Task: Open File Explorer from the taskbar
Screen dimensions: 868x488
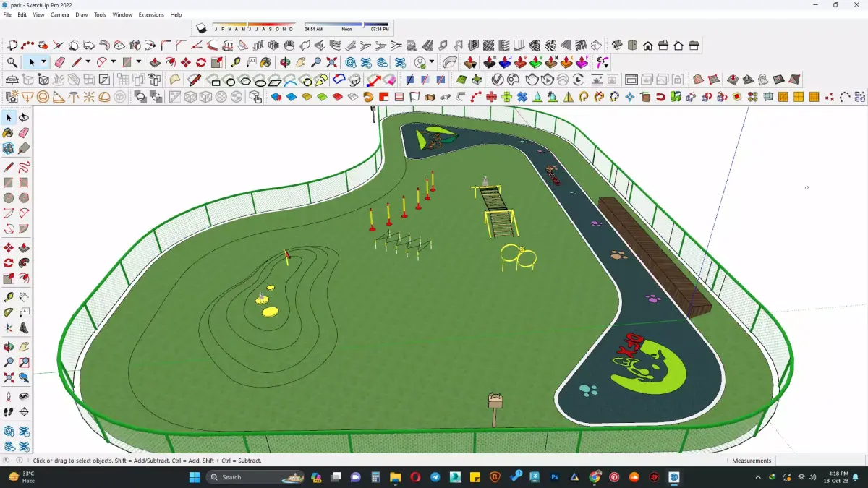Action: tap(395, 477)
